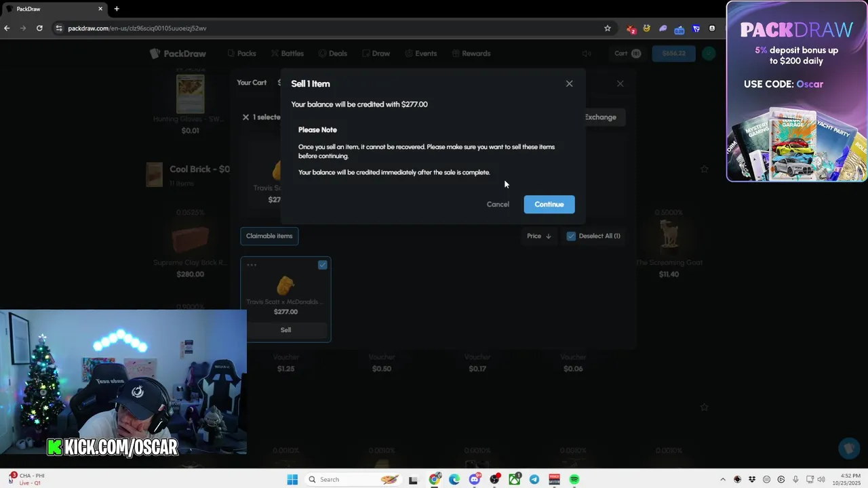Viewport: 868px width, 488px height.
Task: Click the Exchange button
Action: coord(600,117)
